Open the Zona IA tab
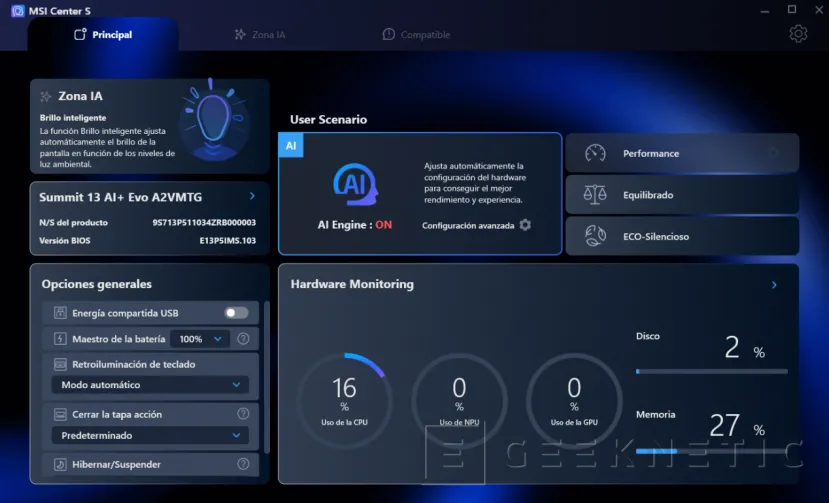829x503 pixels. (x=260, y=34)
